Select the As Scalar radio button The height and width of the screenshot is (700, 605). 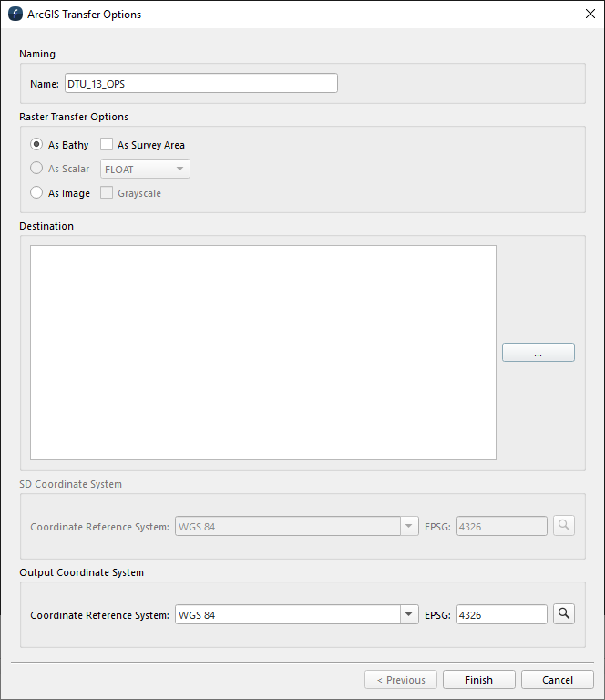[36, 169]
